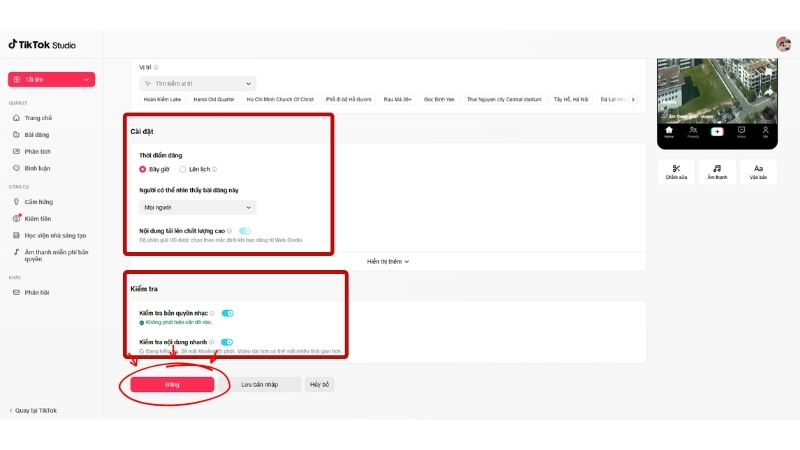The image size is (800, 450).
Task: Click info icon next to Lên lịch
Action: [x=214, y=169]
